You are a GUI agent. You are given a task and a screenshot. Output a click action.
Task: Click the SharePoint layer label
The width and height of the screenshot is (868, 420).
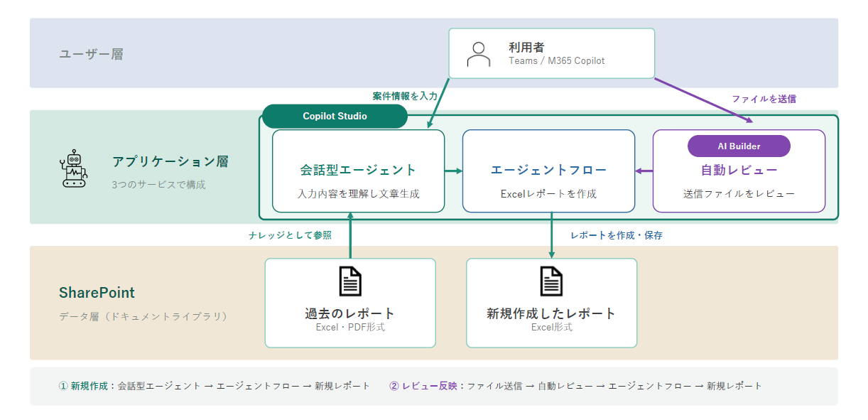(97, 293)
